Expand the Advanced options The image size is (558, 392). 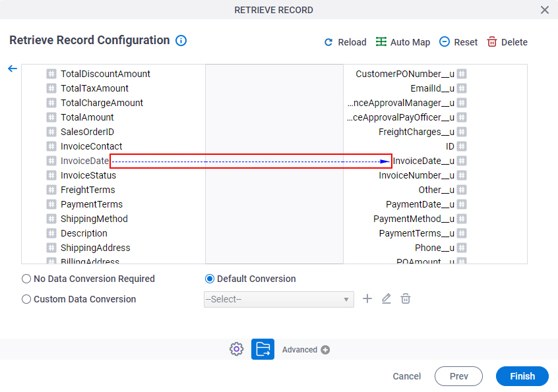pos(305,350)
